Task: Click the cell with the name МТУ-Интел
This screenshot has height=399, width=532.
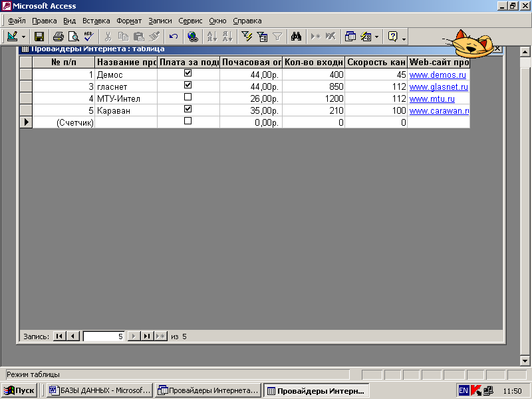Action: 126,98
